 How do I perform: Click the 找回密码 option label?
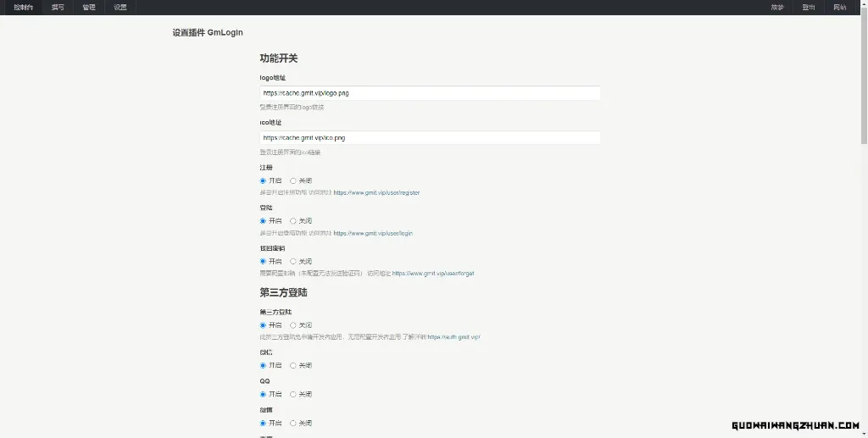tap(272, 249)
